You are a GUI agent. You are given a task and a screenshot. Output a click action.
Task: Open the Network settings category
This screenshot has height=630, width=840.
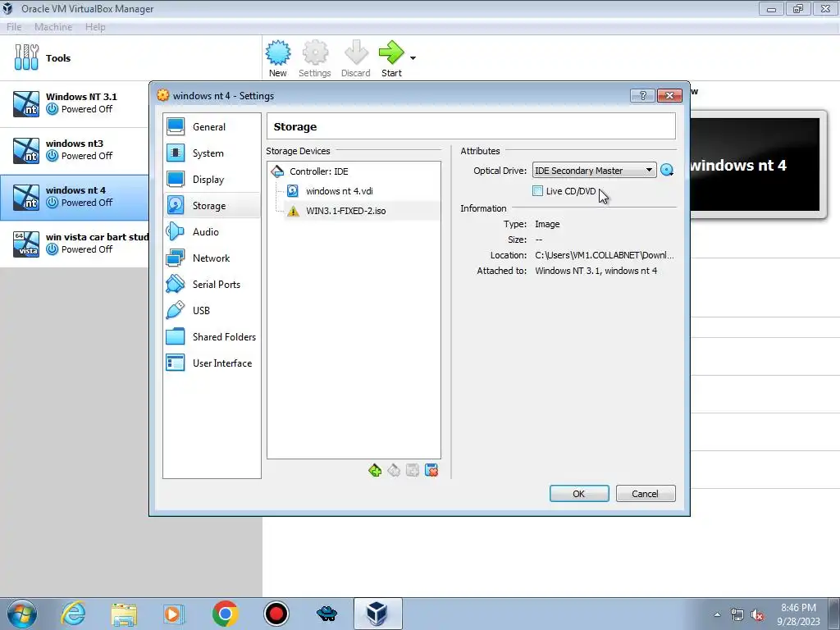click(x=212, y=258)
